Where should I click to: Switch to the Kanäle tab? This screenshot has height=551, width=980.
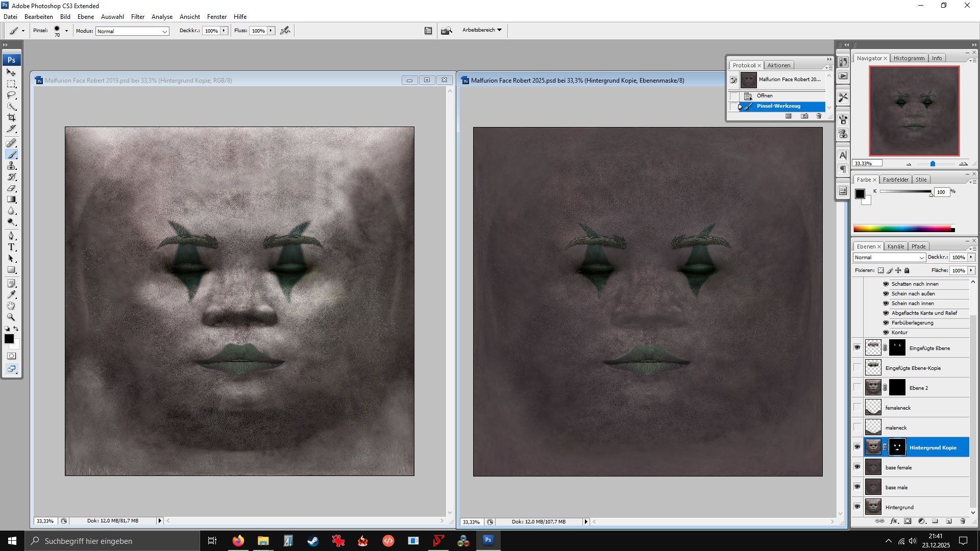coord(895,246)
